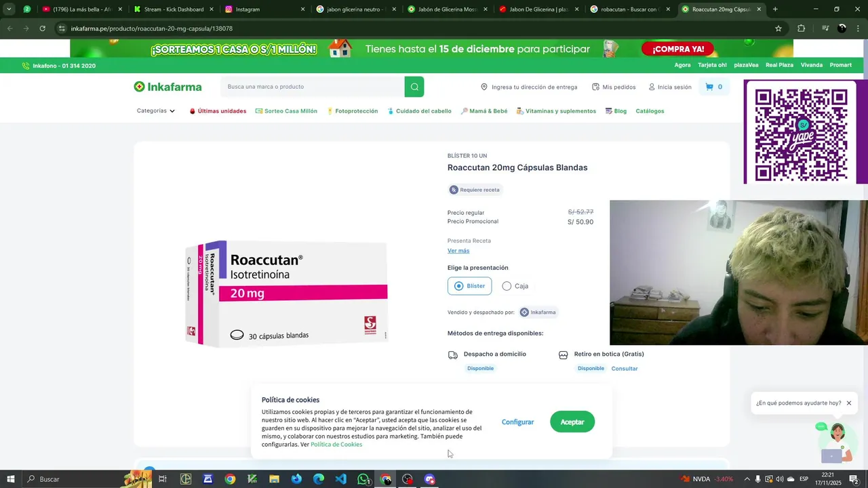Click the green search magnifier button
Image resolution: width=868 pixels, height=488 pixels.
414,87
